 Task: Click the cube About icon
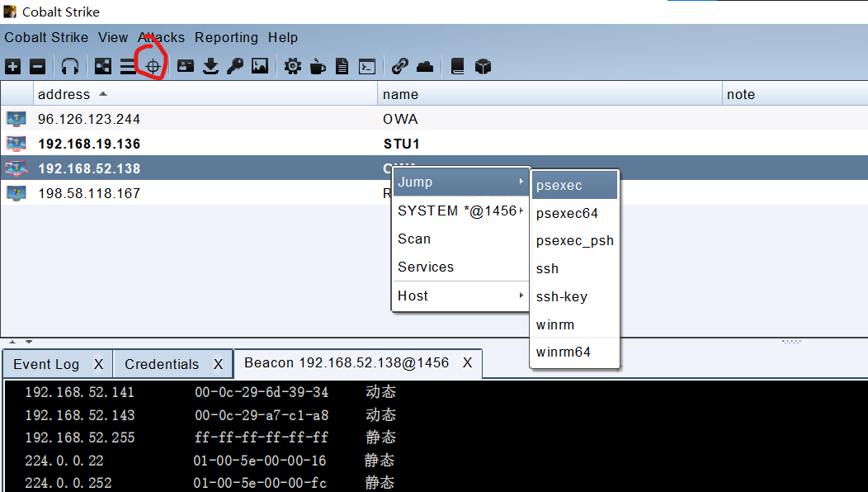point(484,67)
